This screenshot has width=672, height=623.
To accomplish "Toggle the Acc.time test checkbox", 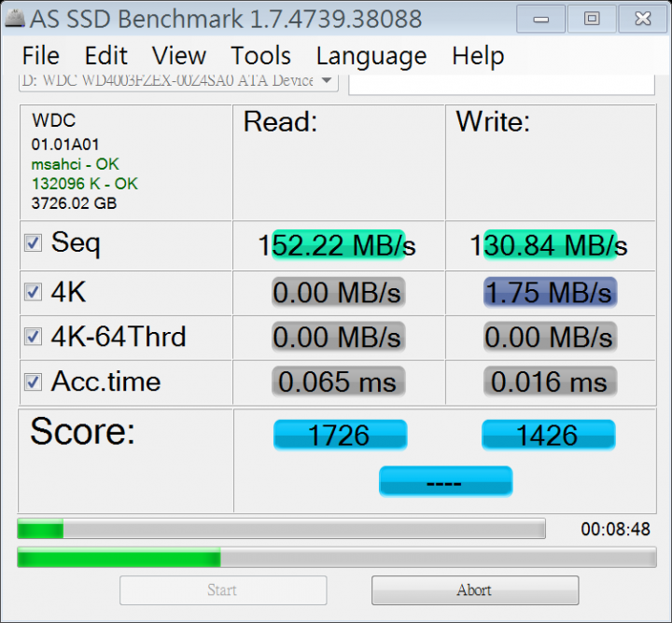I will (33, 382).
